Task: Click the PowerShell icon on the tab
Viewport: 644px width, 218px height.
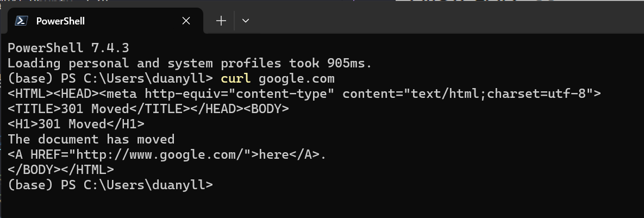Action: 21,21
